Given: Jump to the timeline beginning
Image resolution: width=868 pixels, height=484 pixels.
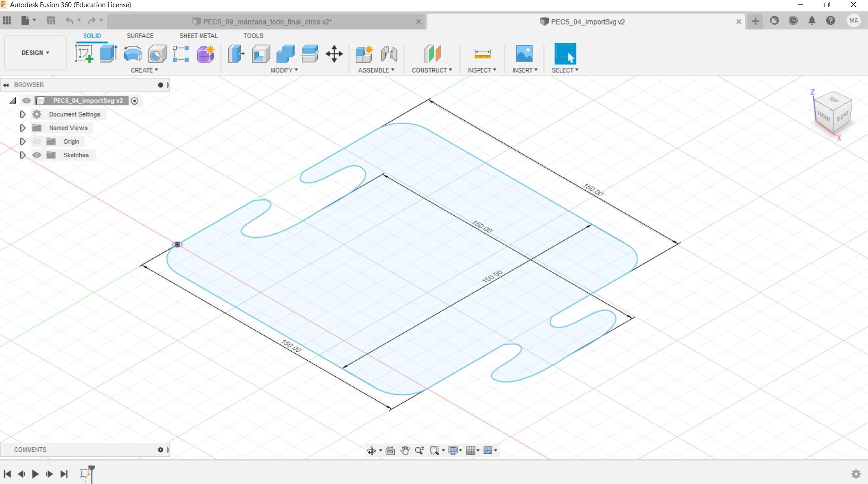Looking at the screenshot, I should pyautogui.click(x=7, y=474).
